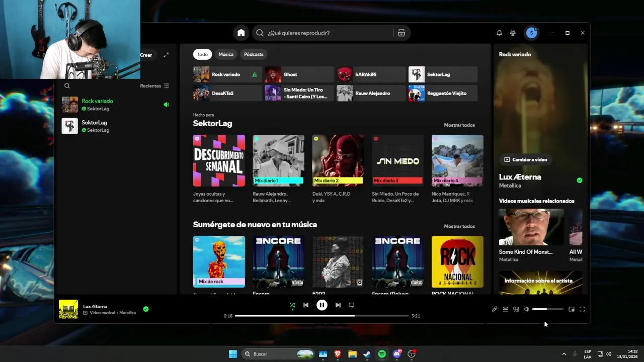
Task: Open Mix diario 2 cover
Action: [x=338, y=160]
